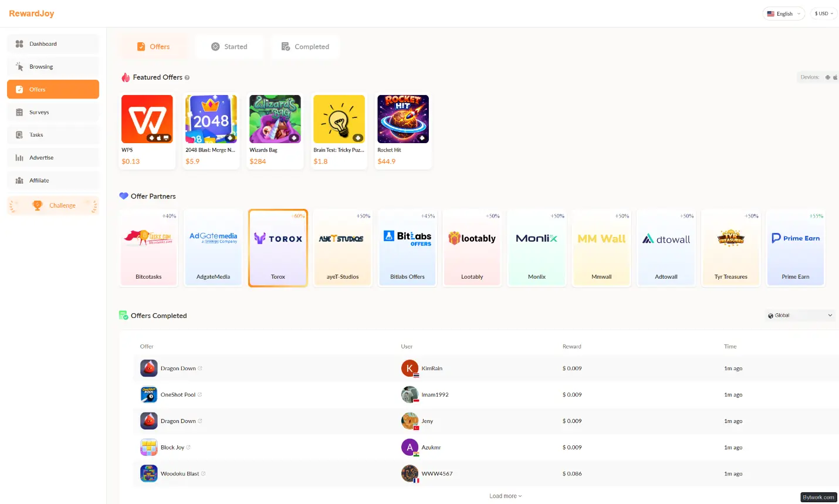Image resolution: width=839 pixels, height=504 pixels.
Task: Open the Brain Test featured offer
Action: (339, 131)
